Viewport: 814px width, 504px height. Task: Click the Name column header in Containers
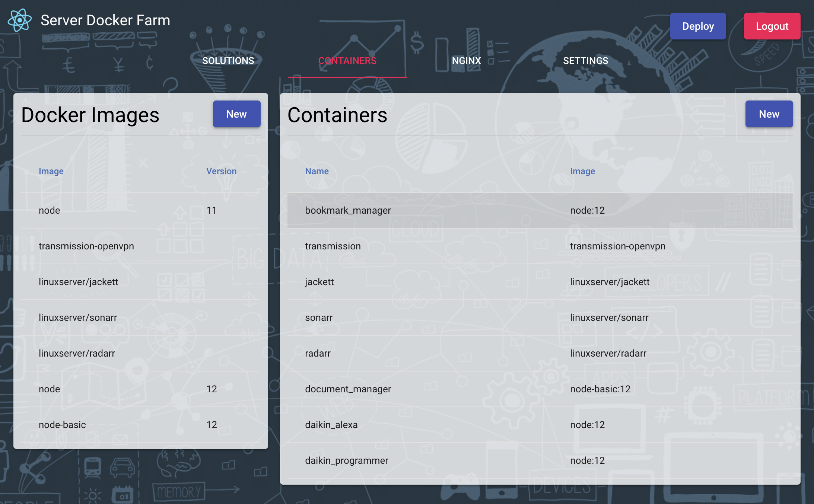click(x=317, y=171)
